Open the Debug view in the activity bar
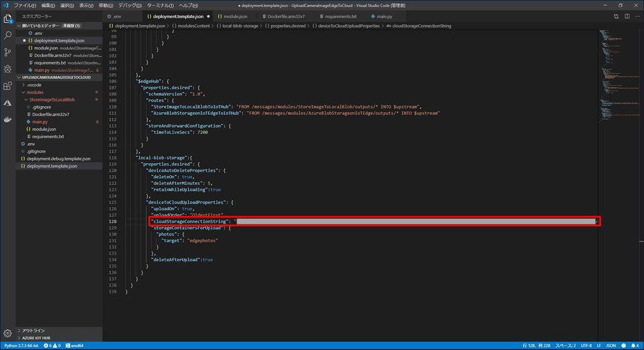The height and width of the screenshot is (350, 644). (x=8, y=68)
